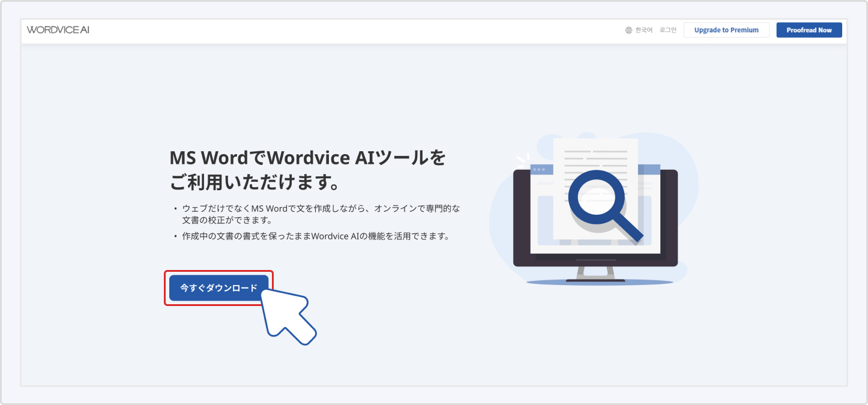Click the Proofread Now button
The image size is (868, 405).
pos(809,29)
